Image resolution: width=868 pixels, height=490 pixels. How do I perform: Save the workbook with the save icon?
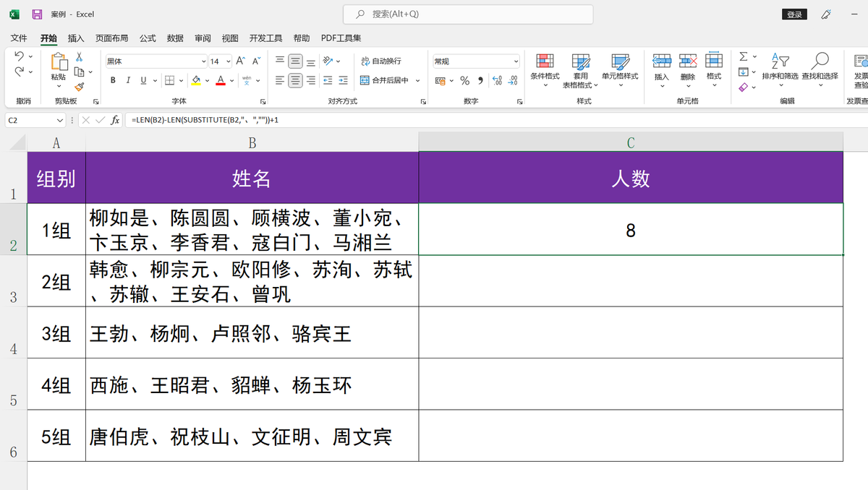[37, 14]
